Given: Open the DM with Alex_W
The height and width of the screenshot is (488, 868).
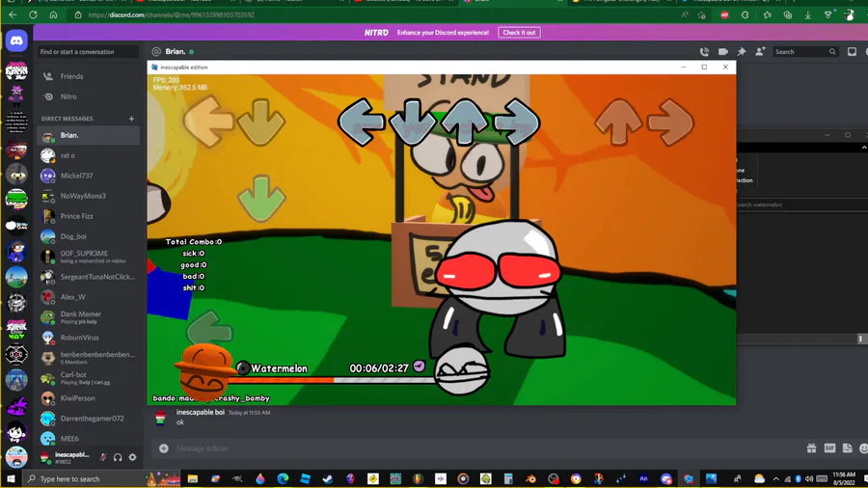Looking at the screenshot, I should click(88, 297).
